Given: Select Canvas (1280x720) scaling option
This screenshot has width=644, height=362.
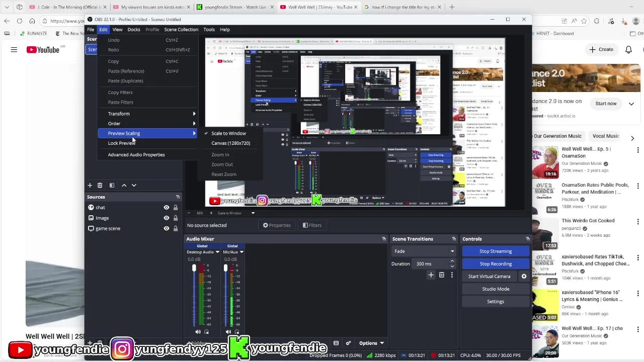Looking at the screenshot, I should tap(230, 143).
